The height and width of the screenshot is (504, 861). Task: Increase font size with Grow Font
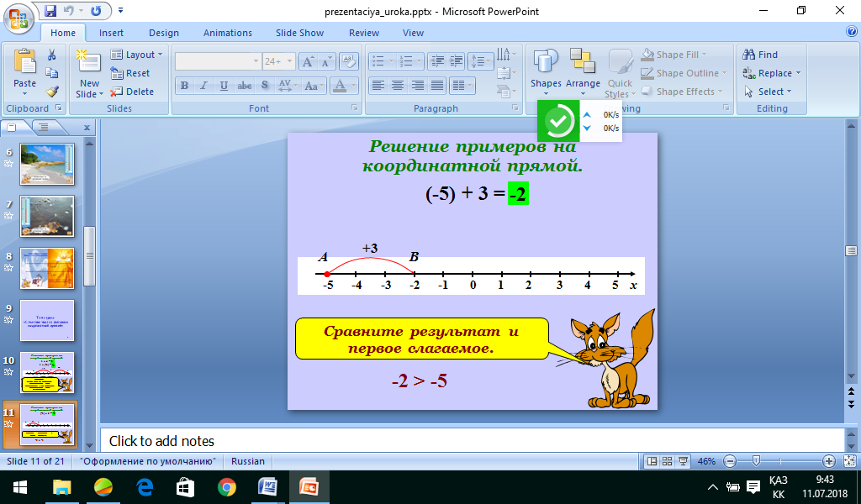pyautogui.click(x=308, y=61)
